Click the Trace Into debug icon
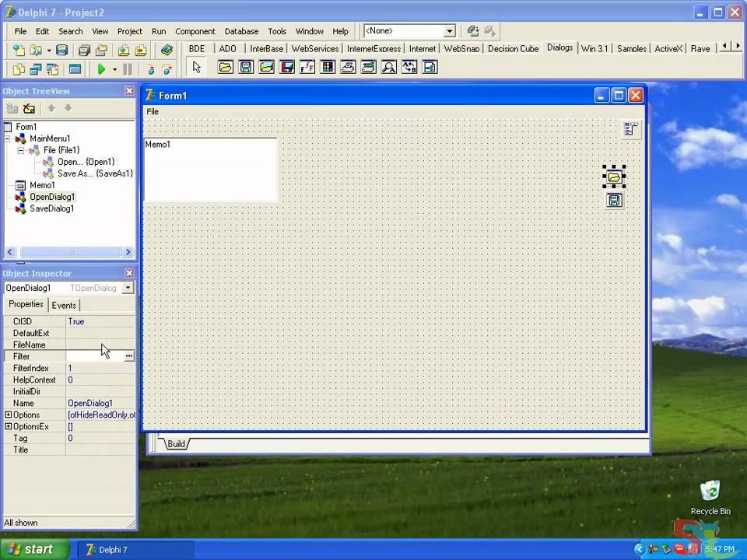The height and width of the screenshot is (560, 747). click(150, 69)
